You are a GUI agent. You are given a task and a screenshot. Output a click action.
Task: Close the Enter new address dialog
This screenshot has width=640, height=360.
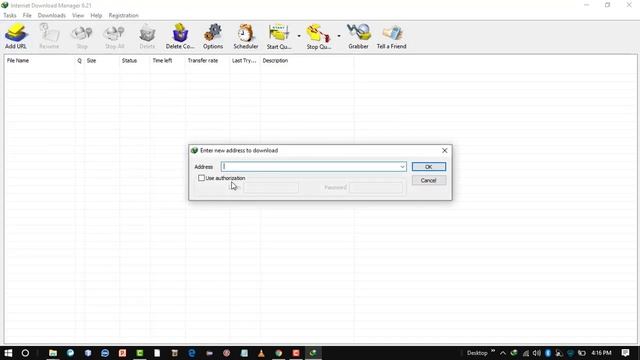[x=444, y=151]
